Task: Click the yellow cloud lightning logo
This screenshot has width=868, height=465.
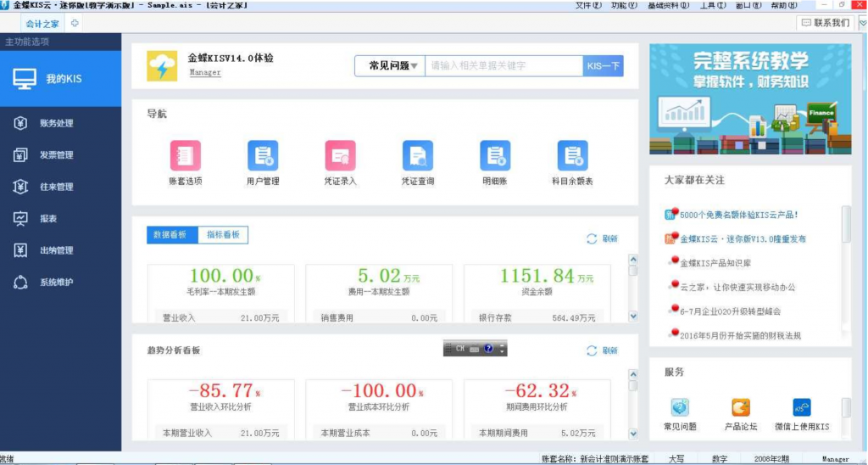Action: 162,66
